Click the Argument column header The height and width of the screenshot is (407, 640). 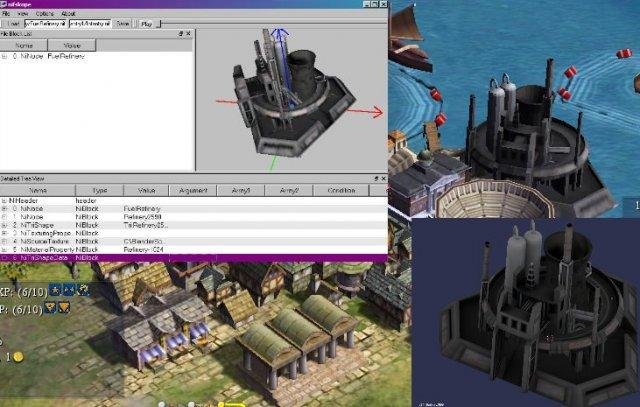pyautogui.click(x=193, y=190)
